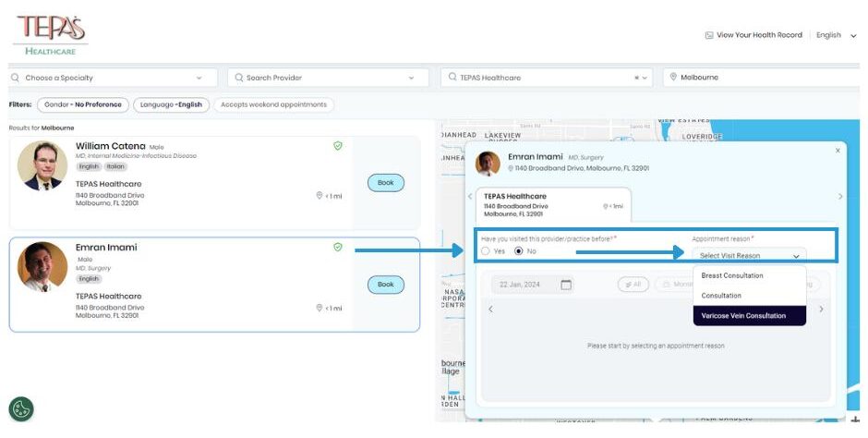Toggle Accepts weekend appointments filter
The image size is (868, 438).
pos(273,104)
